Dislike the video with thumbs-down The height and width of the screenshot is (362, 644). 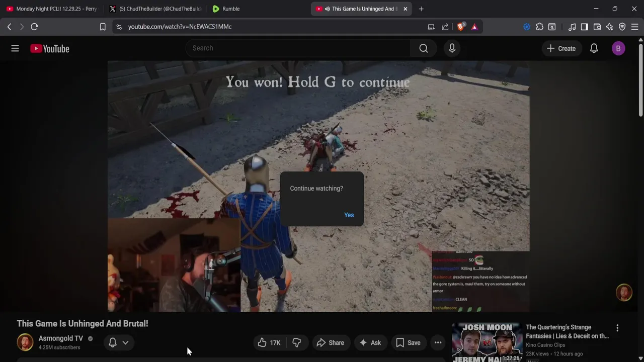297,343
